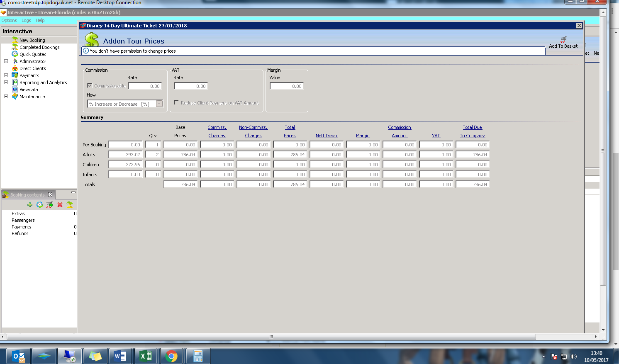This screenshot has height=364, width=619.
Task: Open the Help menu
Action: [x=40, y=20]
